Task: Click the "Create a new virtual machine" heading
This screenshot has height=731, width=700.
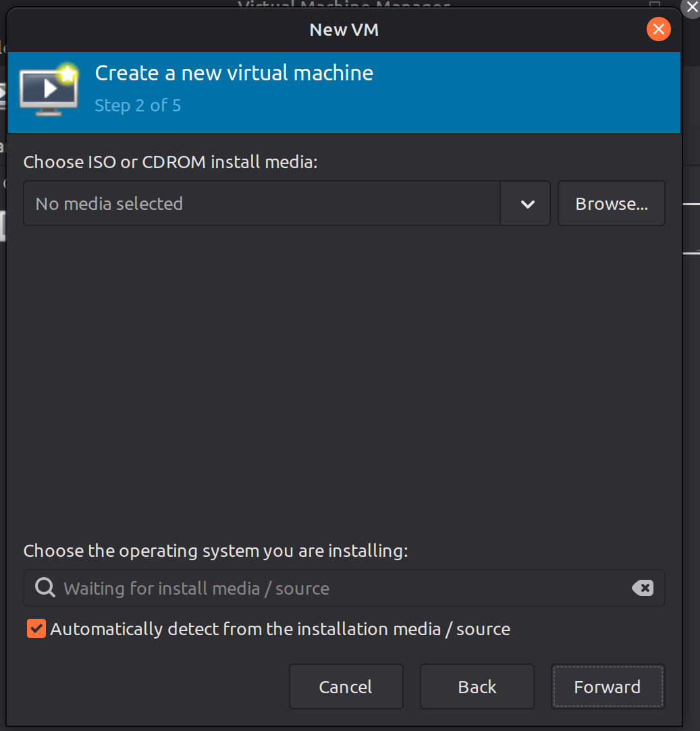Action: [234, 73]
